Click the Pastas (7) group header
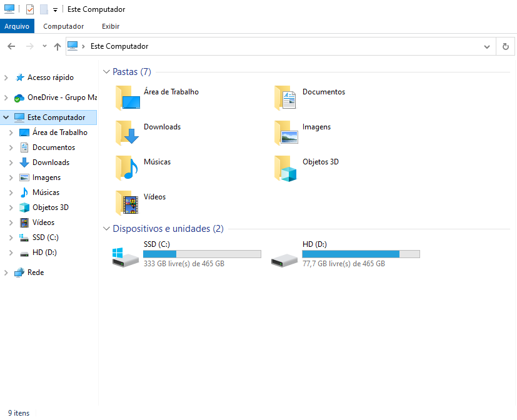Viewport: 517px width, 420px height. pyautogui.click(x=132, y=71)
